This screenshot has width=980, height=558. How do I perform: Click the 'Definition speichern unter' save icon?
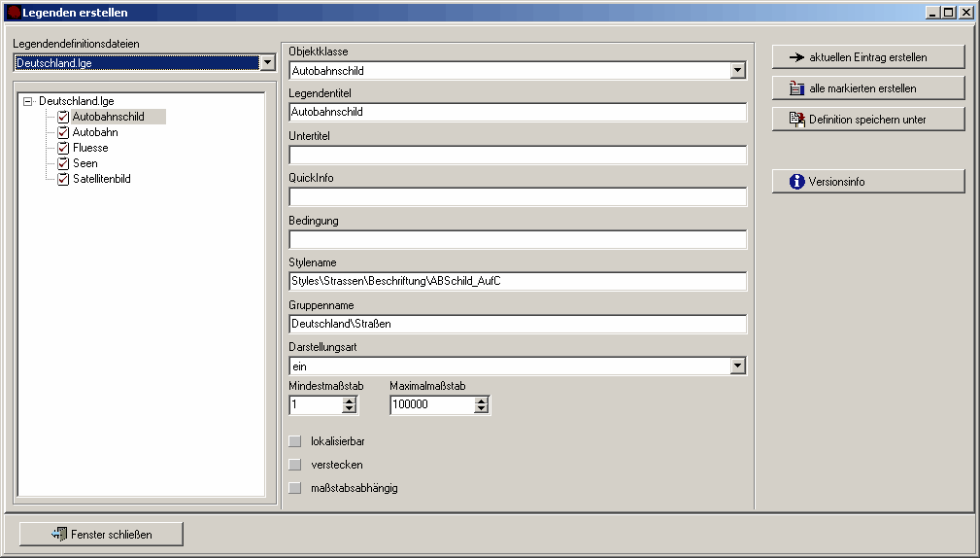(x=797, y=120)
